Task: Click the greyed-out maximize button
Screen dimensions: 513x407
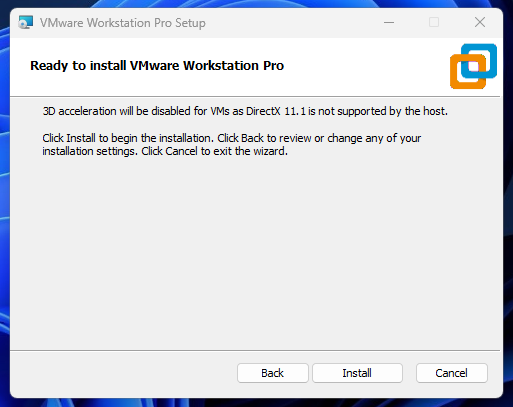Action: [434, 22]
